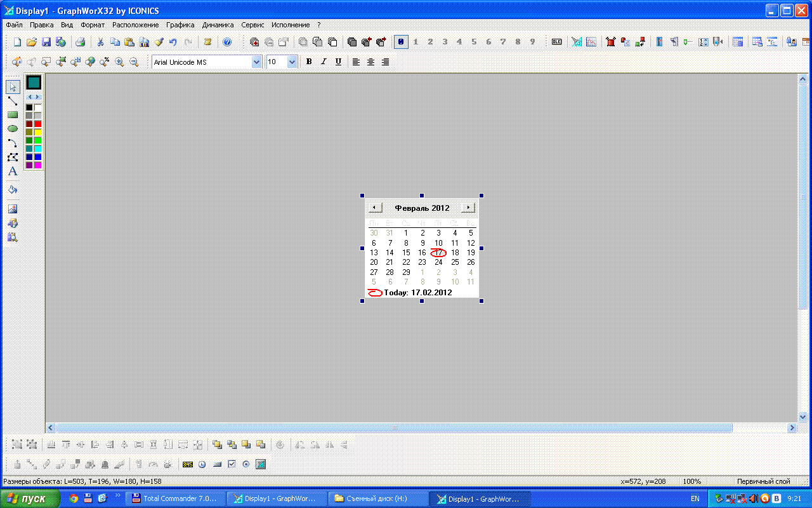The width and height of the screenshot is (812, 508).
Task: Open the Формат menu
Action: click(x=93, y=25)
